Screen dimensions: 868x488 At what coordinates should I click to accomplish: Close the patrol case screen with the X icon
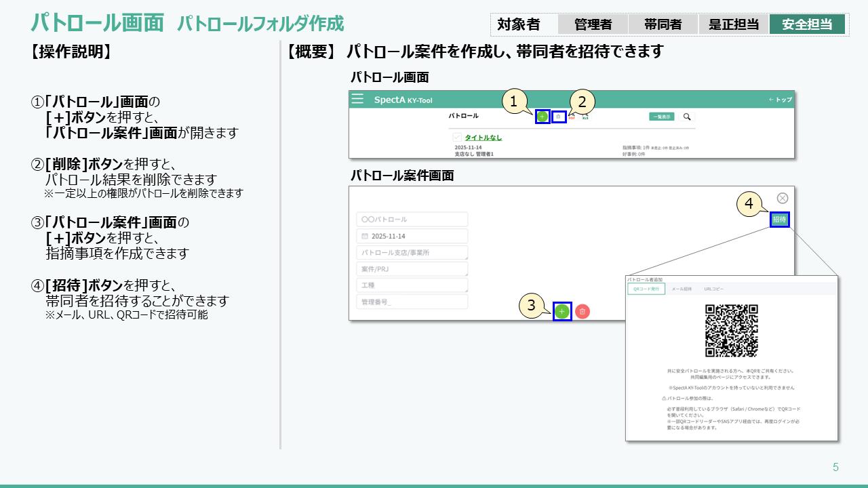click(782, 198)
